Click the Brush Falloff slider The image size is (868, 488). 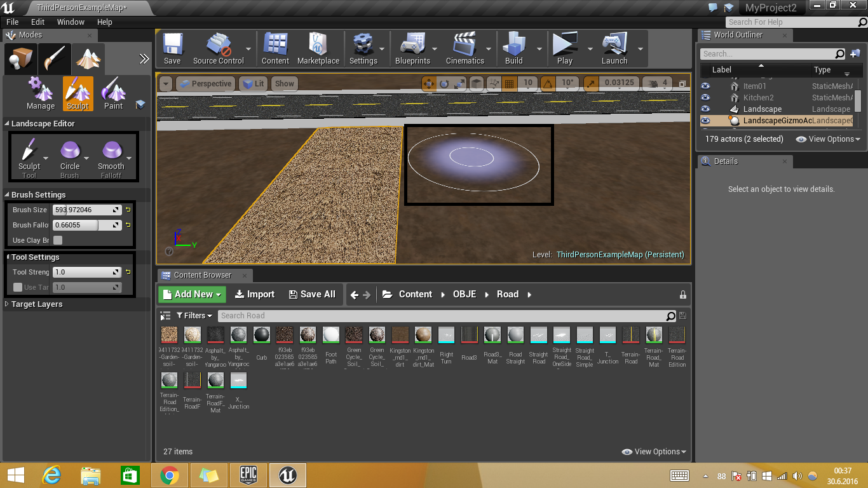(x=87, y=225)
